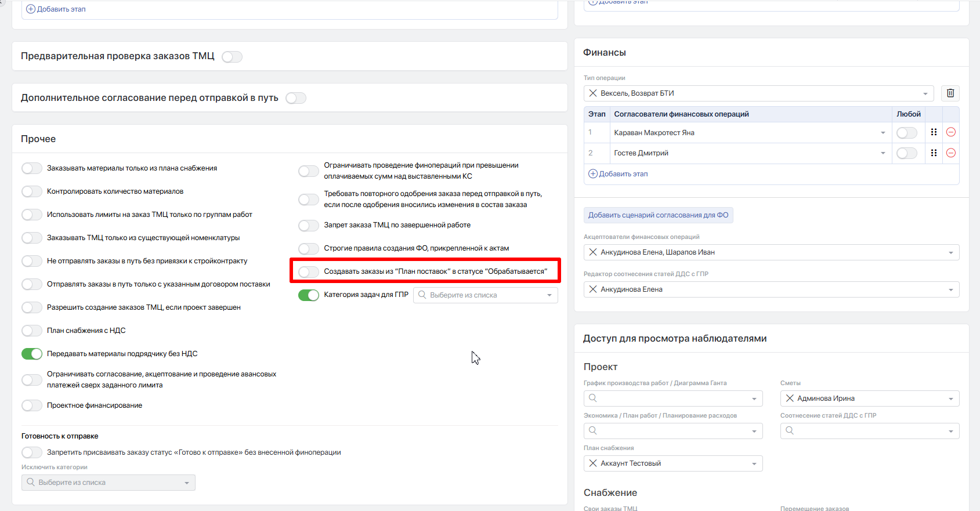
Task: Open Исключить категории dropdown
Action: pyautogui.click(x=109, y=483)
